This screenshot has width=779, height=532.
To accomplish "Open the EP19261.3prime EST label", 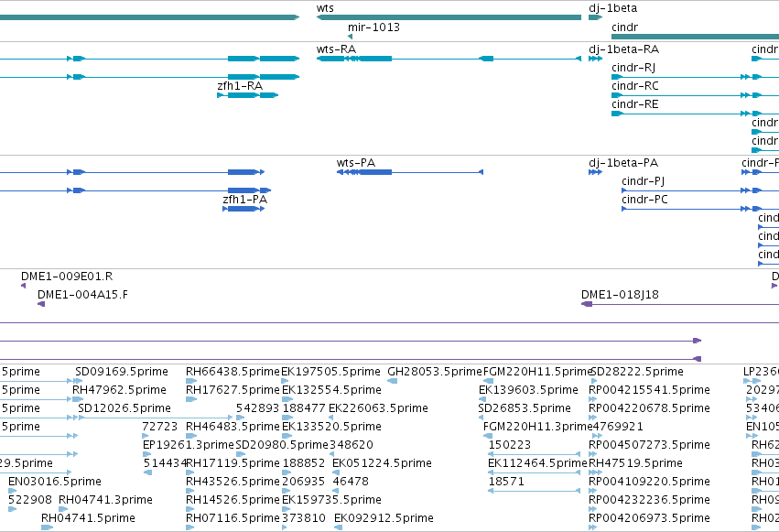I will point(188,445).
